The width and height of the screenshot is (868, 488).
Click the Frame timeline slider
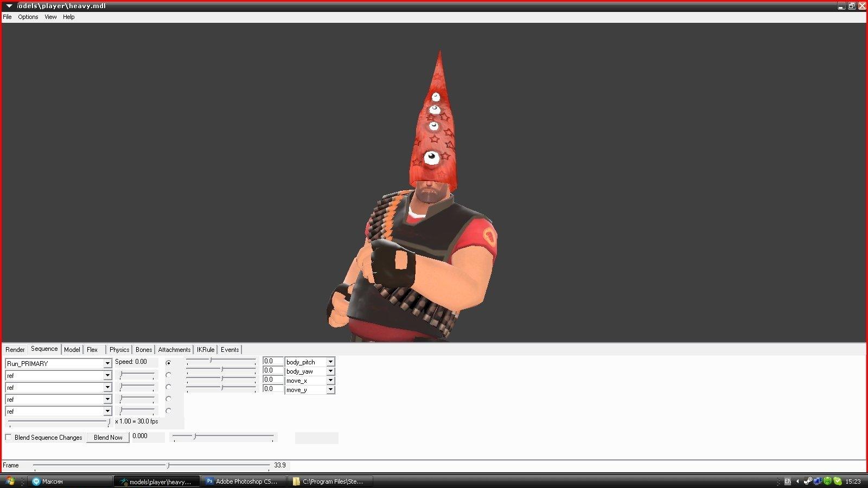point(168,465)
